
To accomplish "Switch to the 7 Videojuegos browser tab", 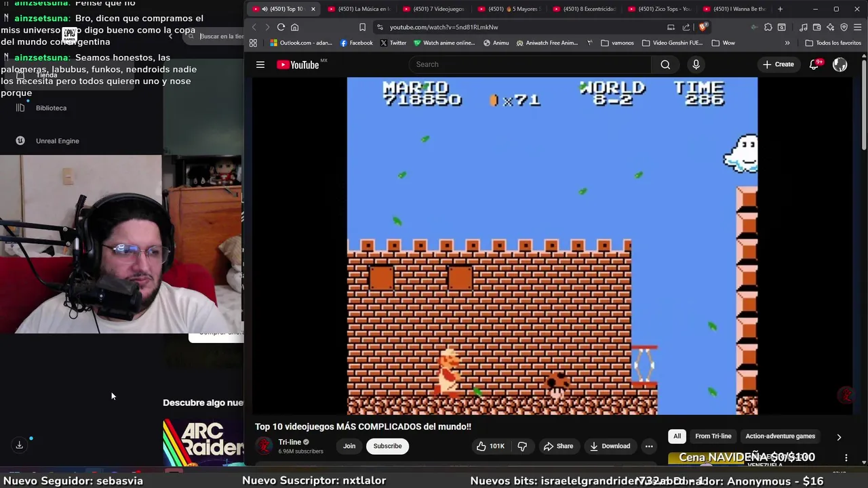I will tap(434, 9).
